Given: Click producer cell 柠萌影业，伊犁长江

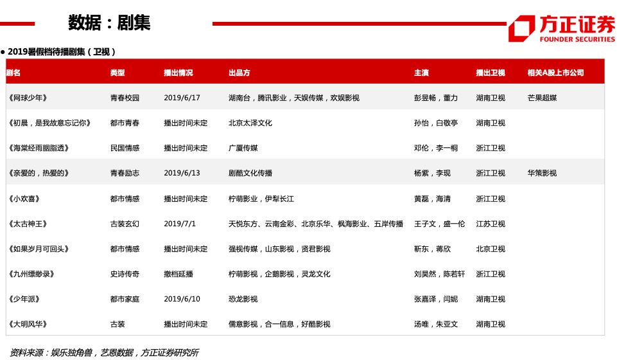Looking at the screenshot, I should (261, 199).
